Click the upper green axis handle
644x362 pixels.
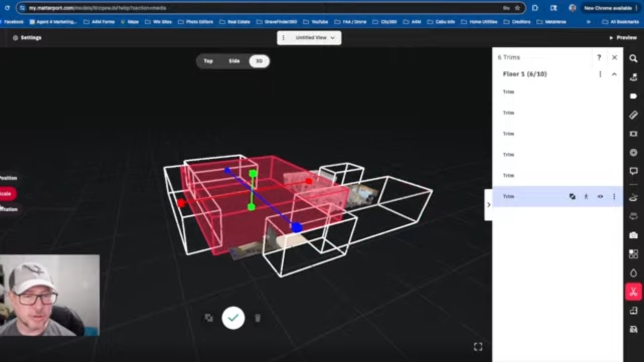pos(253,173)
